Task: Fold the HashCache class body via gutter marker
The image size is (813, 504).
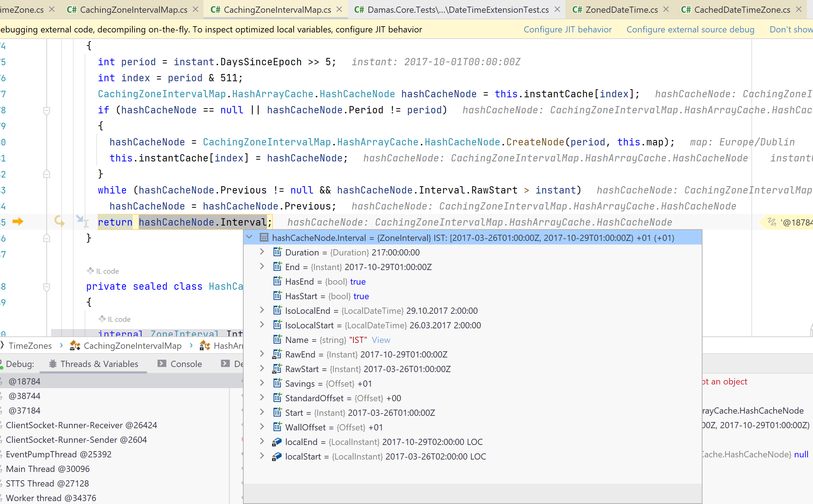Action: [46, 286]
